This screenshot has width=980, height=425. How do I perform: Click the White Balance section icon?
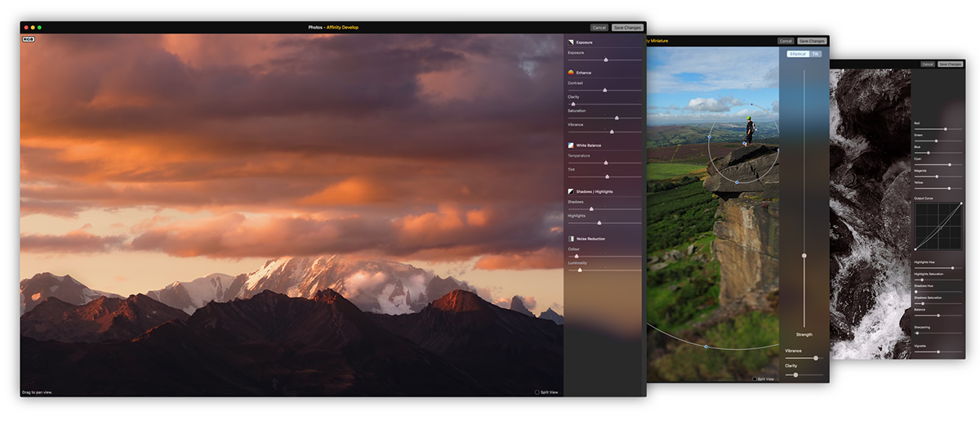click(571, 145)
